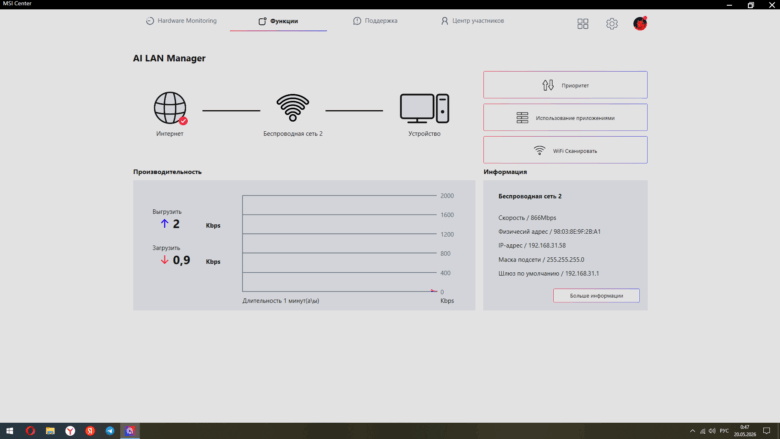Open the notification center icon

click(767, 431)
